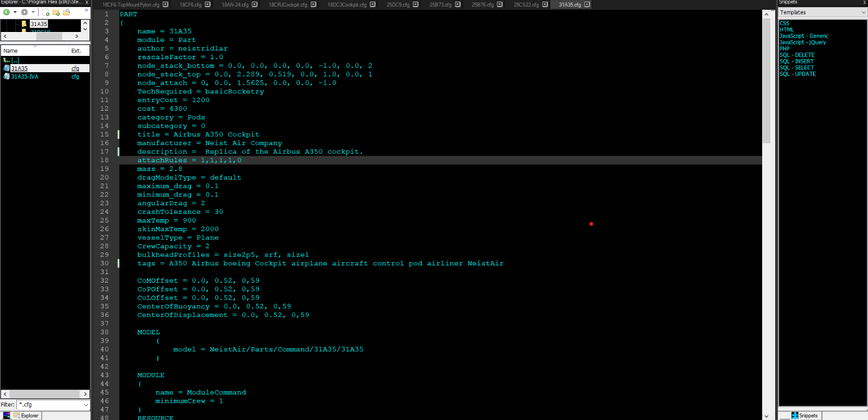Click the folder tree scroll up arrow
The image size is (868, 420).
[85, 23]
